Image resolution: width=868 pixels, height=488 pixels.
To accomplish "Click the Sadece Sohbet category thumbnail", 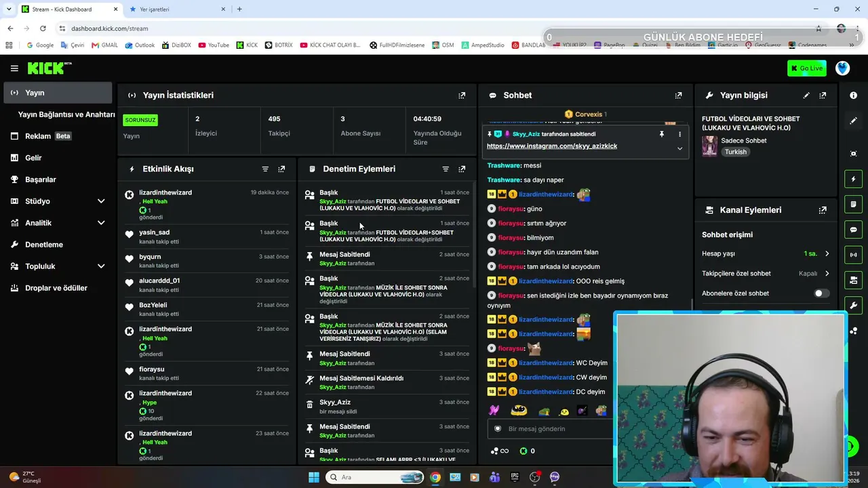I will [709, 146].
